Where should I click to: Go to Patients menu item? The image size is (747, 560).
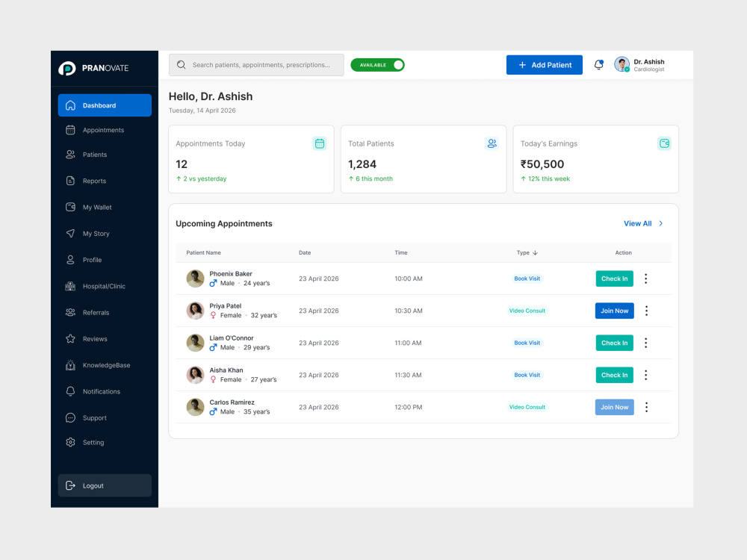click(105, 155)
